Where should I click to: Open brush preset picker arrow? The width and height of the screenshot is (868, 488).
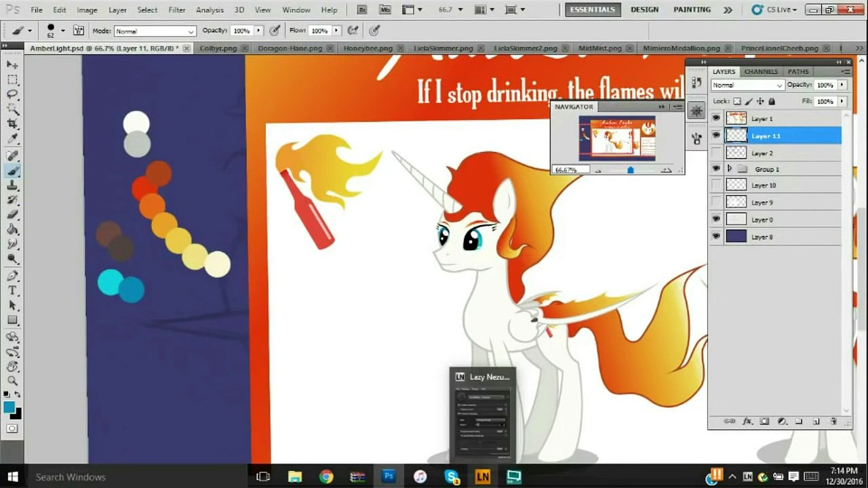click(62, 30)
